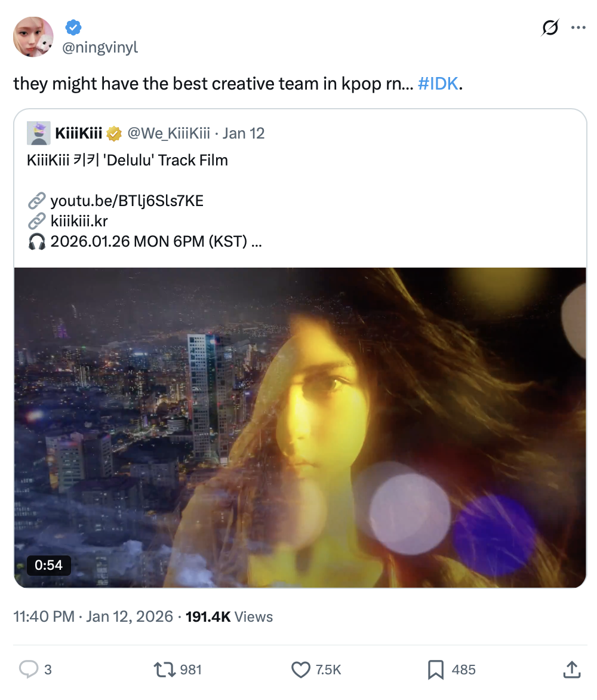Bookmark this post

(x=436, y=670)
